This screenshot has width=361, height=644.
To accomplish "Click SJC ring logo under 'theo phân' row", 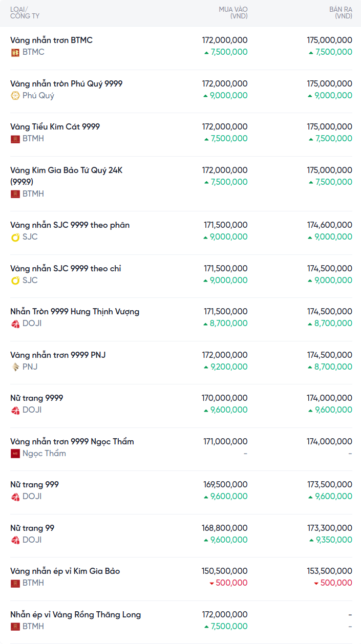I will pyautogui.click(x=15, y=237).
